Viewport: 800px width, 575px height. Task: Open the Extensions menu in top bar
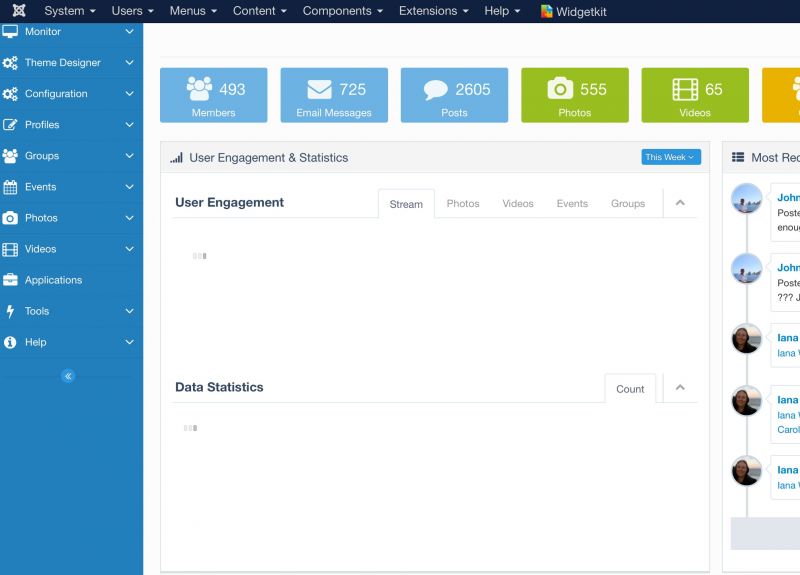434,11
